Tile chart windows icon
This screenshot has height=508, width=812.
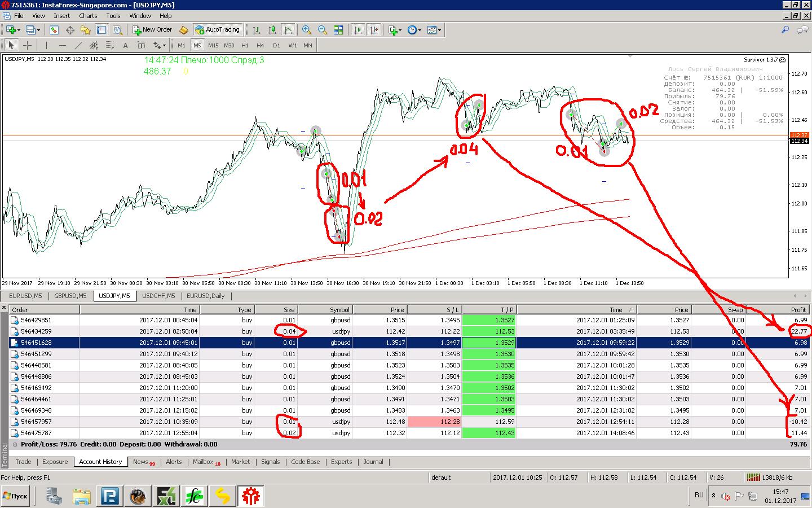pos(338,30)
